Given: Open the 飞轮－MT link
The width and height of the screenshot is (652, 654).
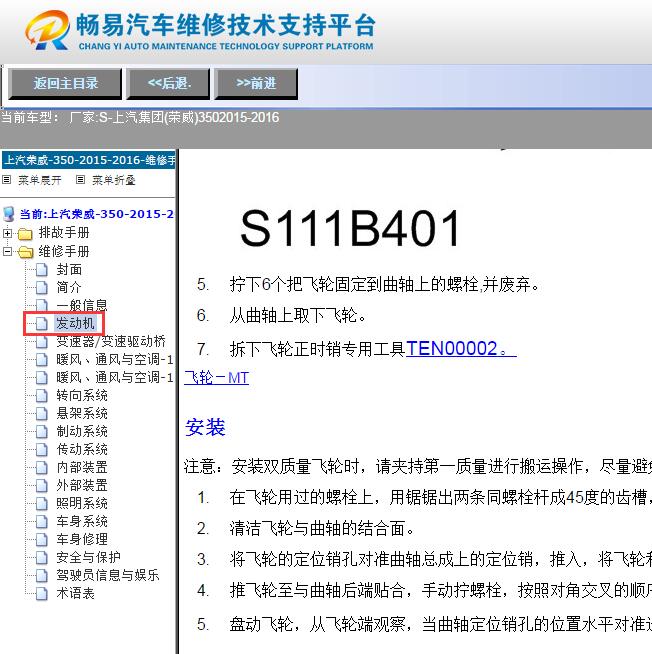Looking at the screenshot, I should (x=216, y=378).
